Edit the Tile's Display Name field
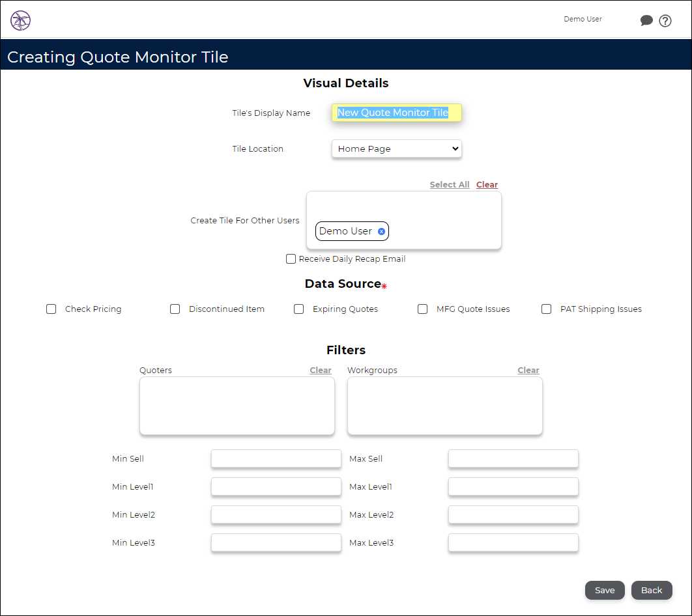Image resolution: width=692 pixels, height=616 pixels. (x=396, y=113)
